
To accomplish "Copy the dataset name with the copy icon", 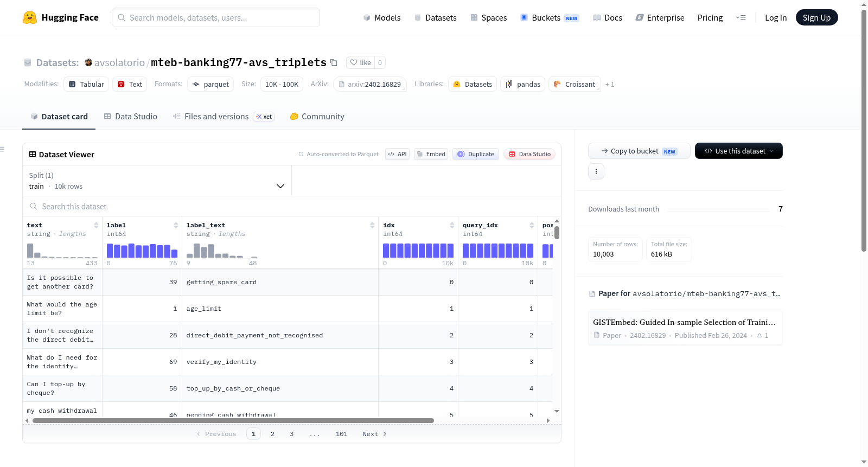I will tap(334, 62).
